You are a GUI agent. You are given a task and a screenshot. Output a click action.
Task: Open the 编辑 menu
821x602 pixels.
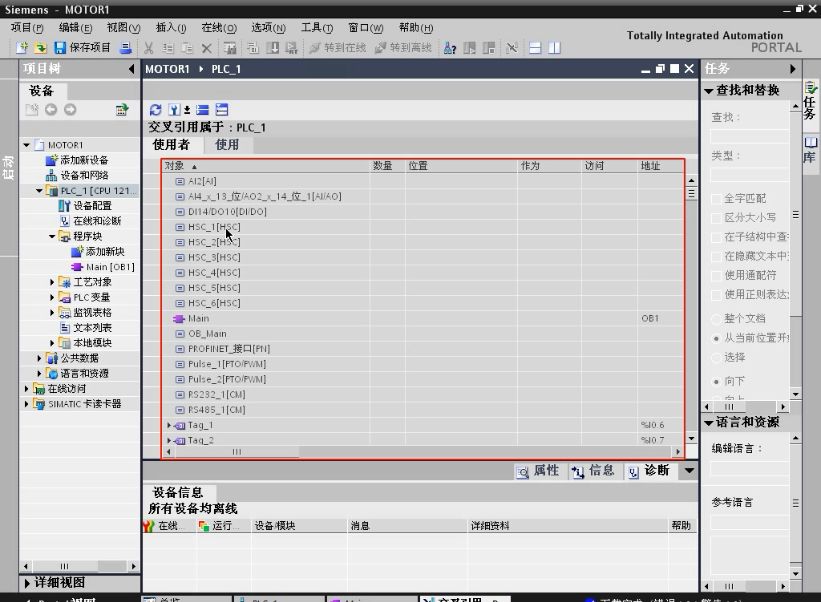point(75,28)
